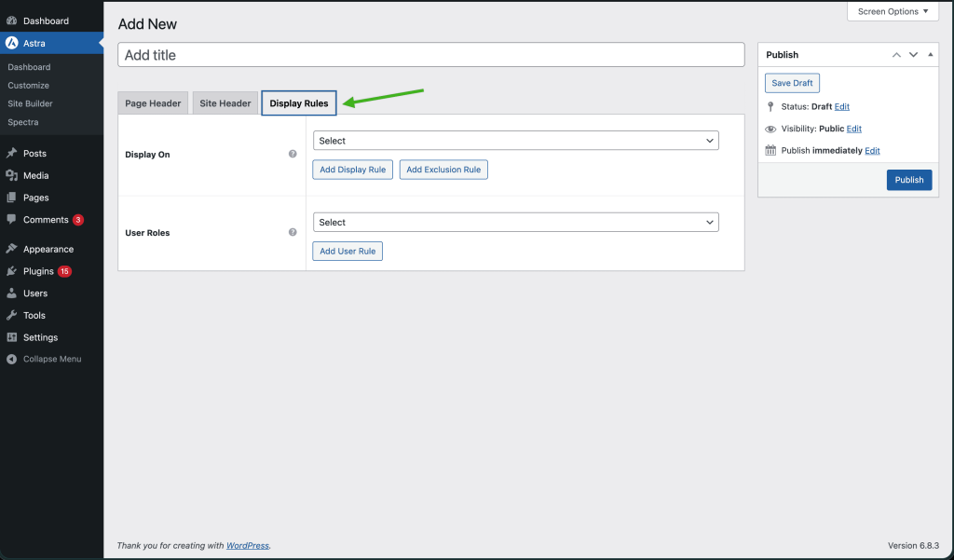Click the Appearance paintbrush icon
The width and height of the screenshot is (954, 560).
tap(11, 250)
